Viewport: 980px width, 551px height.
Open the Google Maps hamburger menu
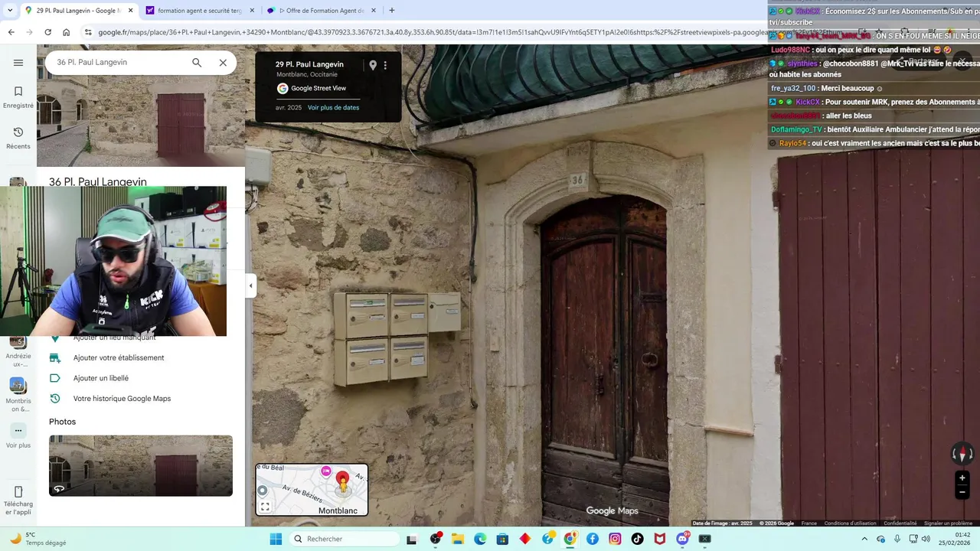[18, 63]
